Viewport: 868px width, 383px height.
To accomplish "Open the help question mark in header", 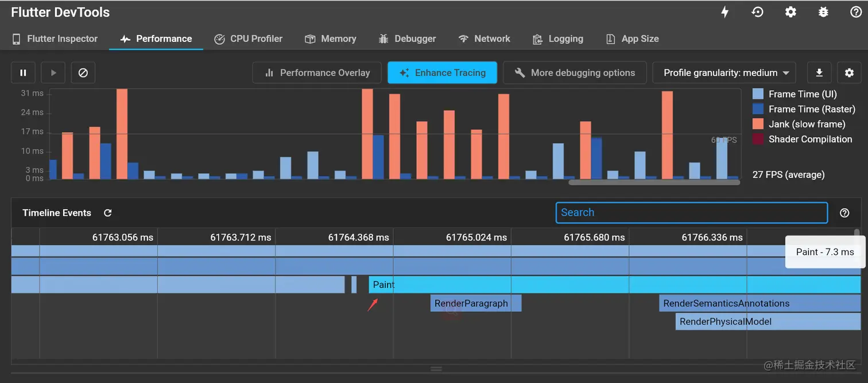I will (x=856, y=12).
